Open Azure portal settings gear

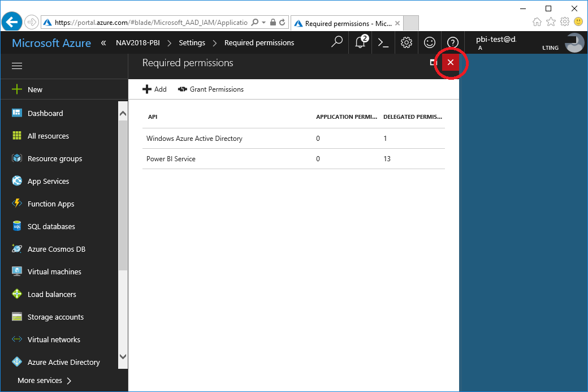[x=407, y=42]
